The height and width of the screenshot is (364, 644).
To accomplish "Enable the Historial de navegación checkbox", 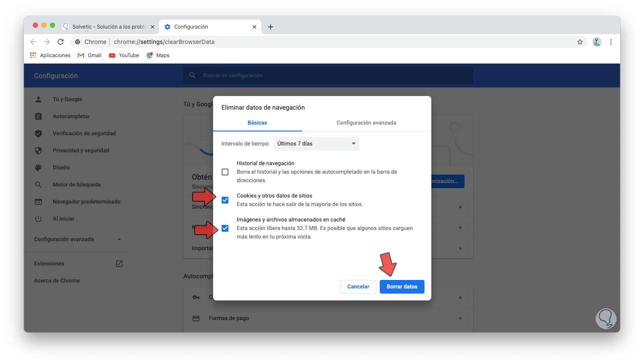I will 225,172.
